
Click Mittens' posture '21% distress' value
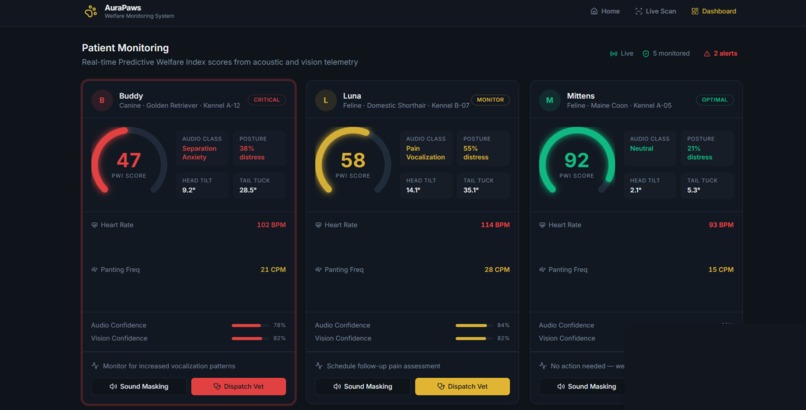coord(700,153)
